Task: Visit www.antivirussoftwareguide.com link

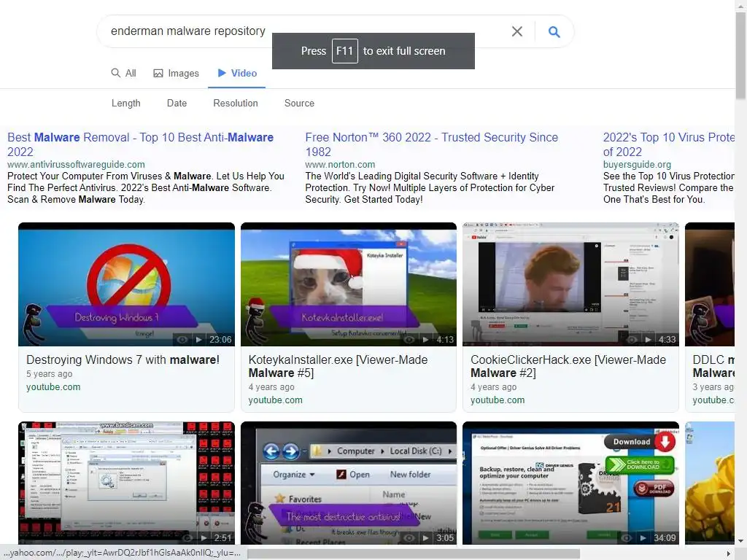Action: (x=76, y=164)
